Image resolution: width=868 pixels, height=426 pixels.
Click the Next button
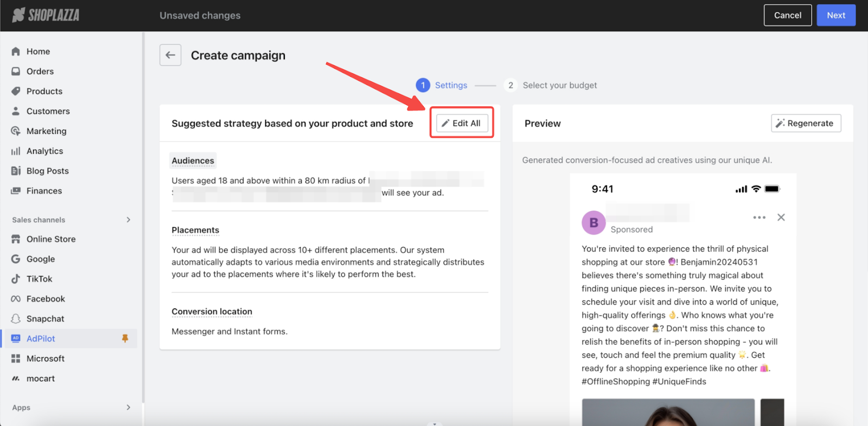(x=835, y=15)
